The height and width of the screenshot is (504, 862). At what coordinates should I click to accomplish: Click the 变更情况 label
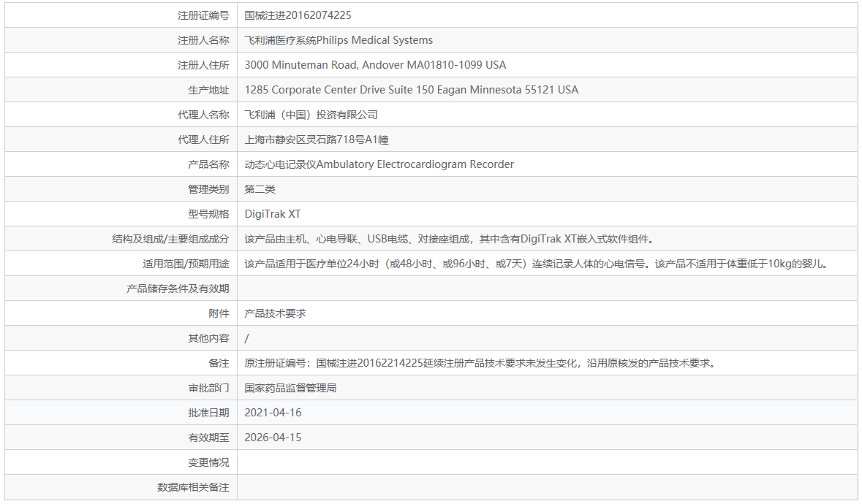(209, 462)
